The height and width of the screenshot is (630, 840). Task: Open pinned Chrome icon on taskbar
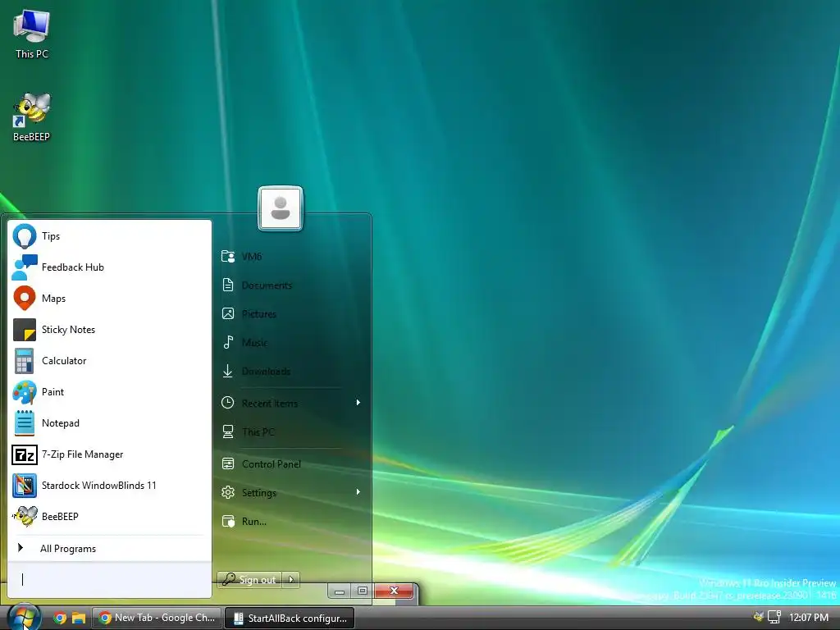pos(60,619)
